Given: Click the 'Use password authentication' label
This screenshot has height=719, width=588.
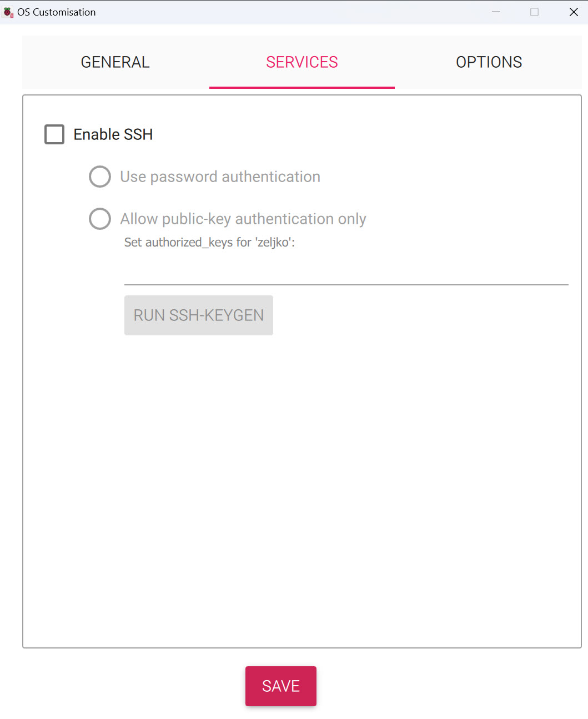Looking at the screenshot, I should pos(220,177).
